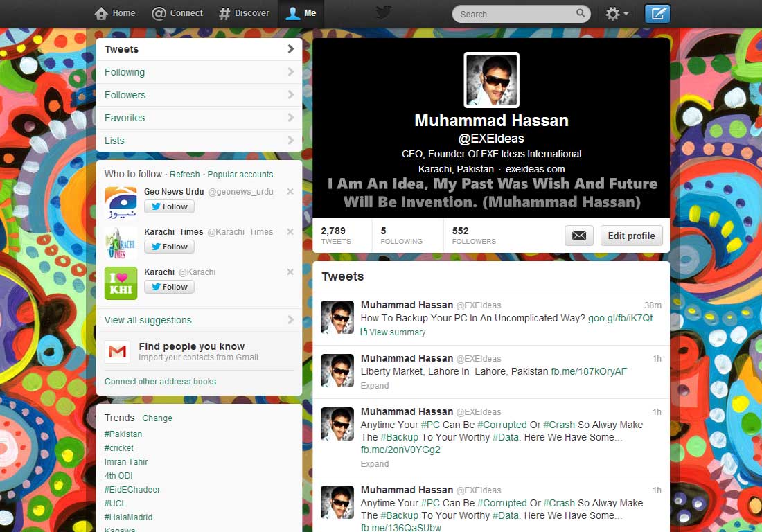Open Popular accounts link
Image resolution: width=762 pixels, height=532 pixels.
[x=240, y=175]
